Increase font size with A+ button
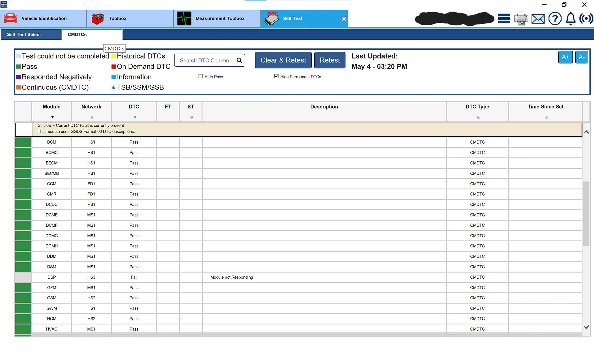Viewport: 594px width, 364px height. click(565, 57)
